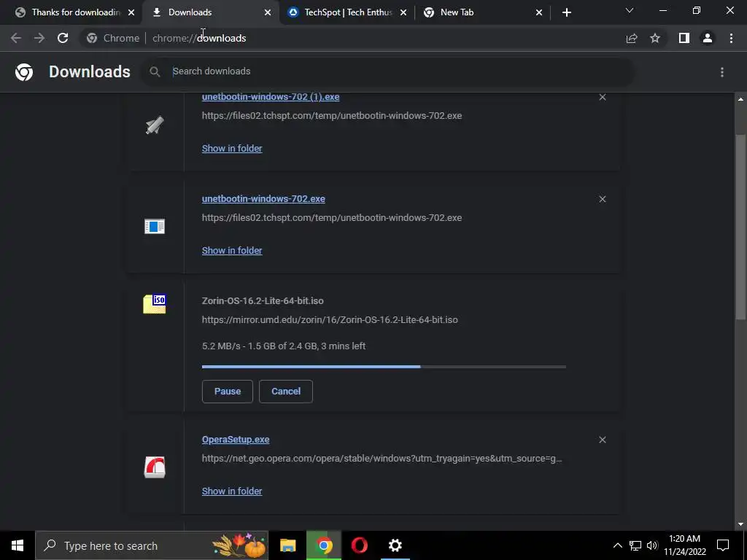Image resolution: width=747 pixels, height=560 pixels.
Task: Click the scrollbar down arrow
Action: click(x=740, y=524)
